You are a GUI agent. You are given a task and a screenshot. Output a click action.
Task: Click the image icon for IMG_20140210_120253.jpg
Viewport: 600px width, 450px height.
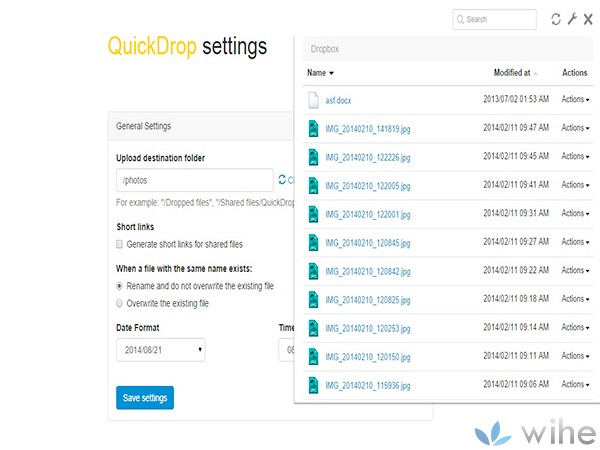click(x=313, y=328)
